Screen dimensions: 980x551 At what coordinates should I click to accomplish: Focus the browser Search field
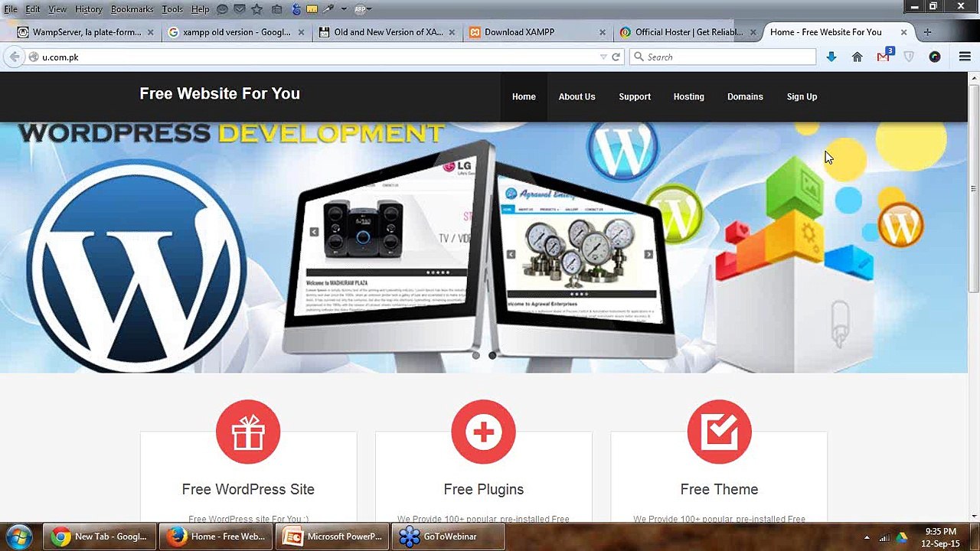pos(723,57)
